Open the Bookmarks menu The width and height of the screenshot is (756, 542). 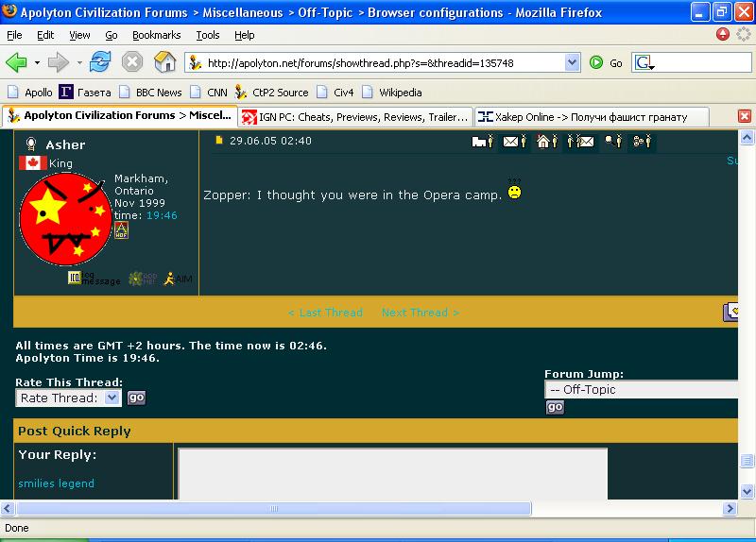(x=156, y=35)
